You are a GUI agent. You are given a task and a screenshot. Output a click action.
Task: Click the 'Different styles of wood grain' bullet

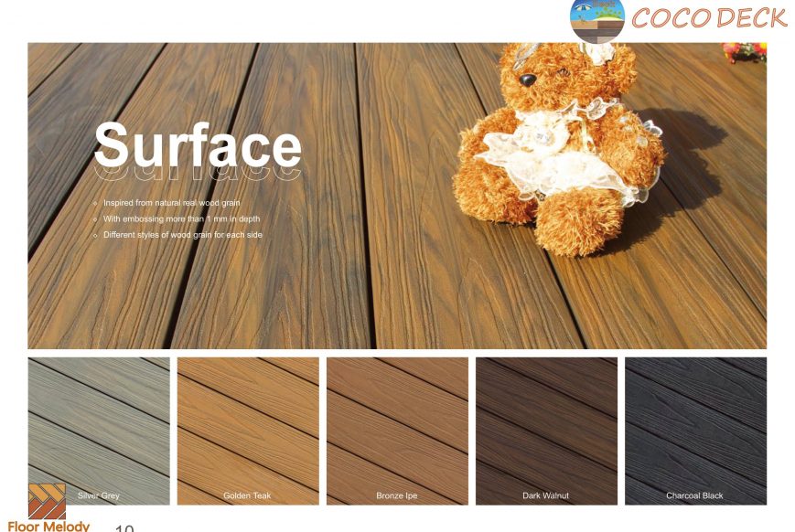(x=183, y=235)
